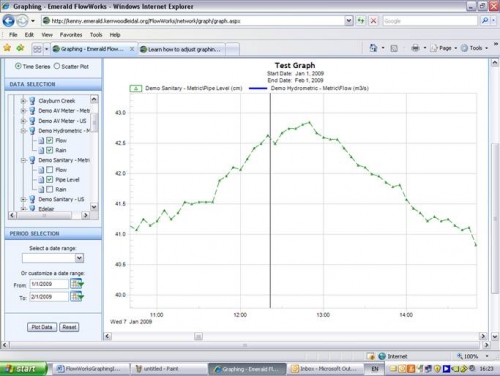Screen dimensions: 500x376
Task: Open the Edit menu
Action: tap(29, 35)
